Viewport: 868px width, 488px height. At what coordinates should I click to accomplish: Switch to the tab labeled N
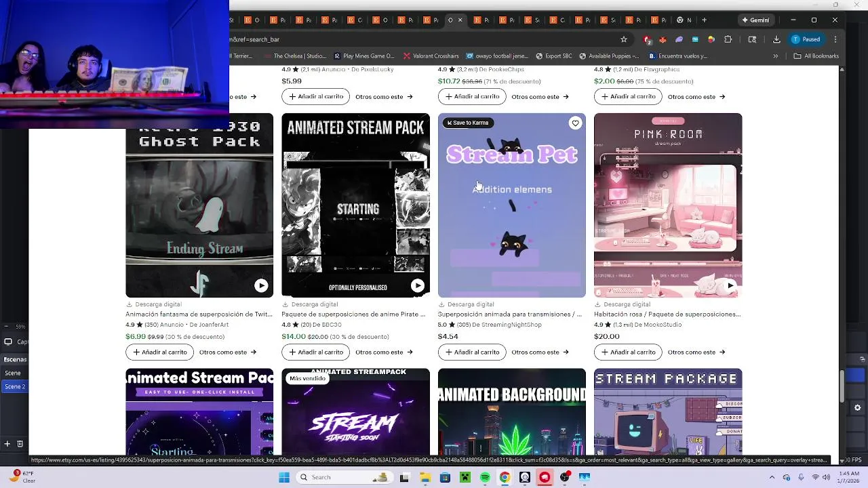684,20
